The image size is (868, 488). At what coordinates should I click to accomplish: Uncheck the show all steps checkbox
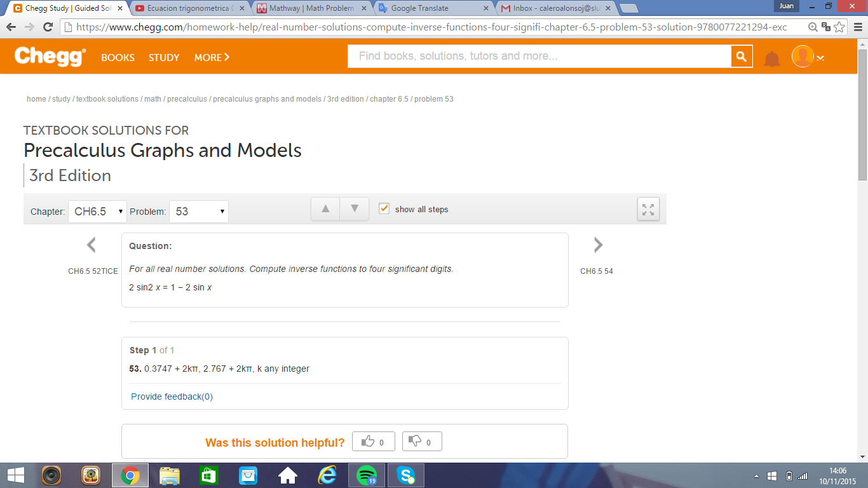click(384, 208)
